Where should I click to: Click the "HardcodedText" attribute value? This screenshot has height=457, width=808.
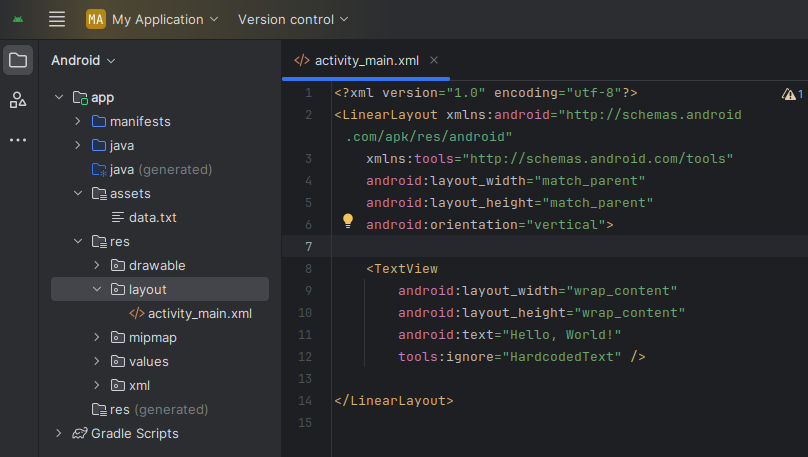[x=562, y=357]
